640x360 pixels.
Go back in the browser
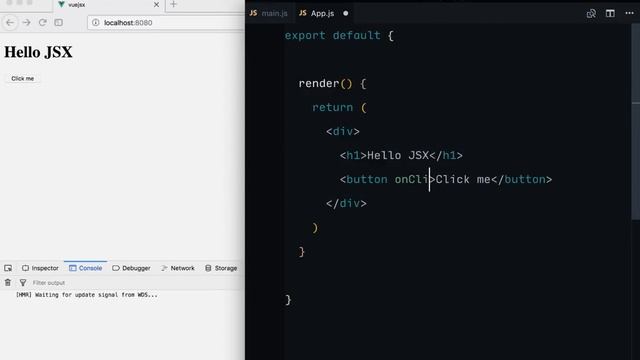click(10, 22)
